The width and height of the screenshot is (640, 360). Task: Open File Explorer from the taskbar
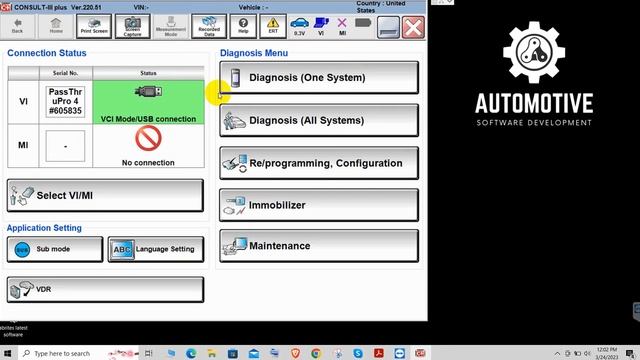tap(212, 353)
